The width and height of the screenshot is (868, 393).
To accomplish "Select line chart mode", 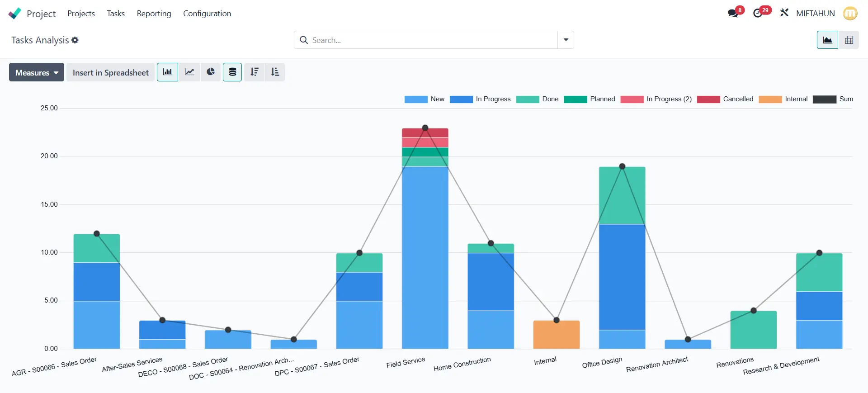I will tap(189, 72).
